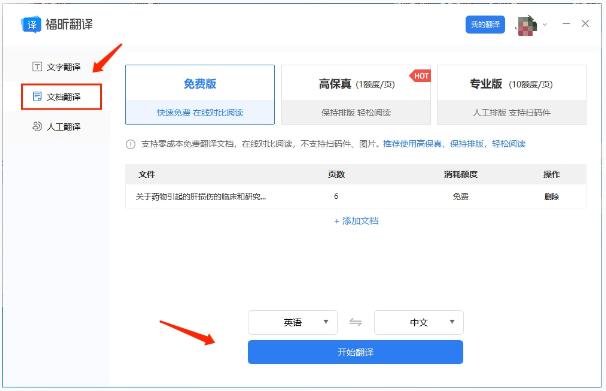Viewport: 606px width, 391px height.
Task: Click the info circle icon
Action: (131, 144)
